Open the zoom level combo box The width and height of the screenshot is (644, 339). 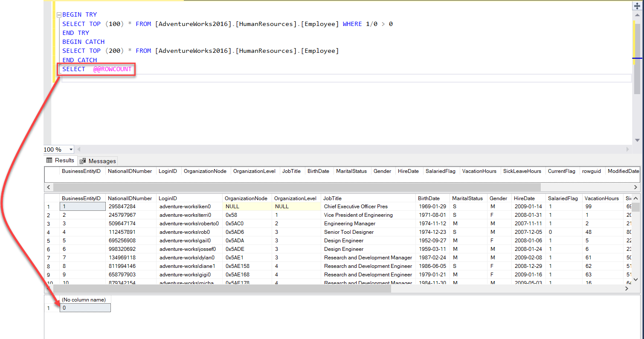[58, 149]
